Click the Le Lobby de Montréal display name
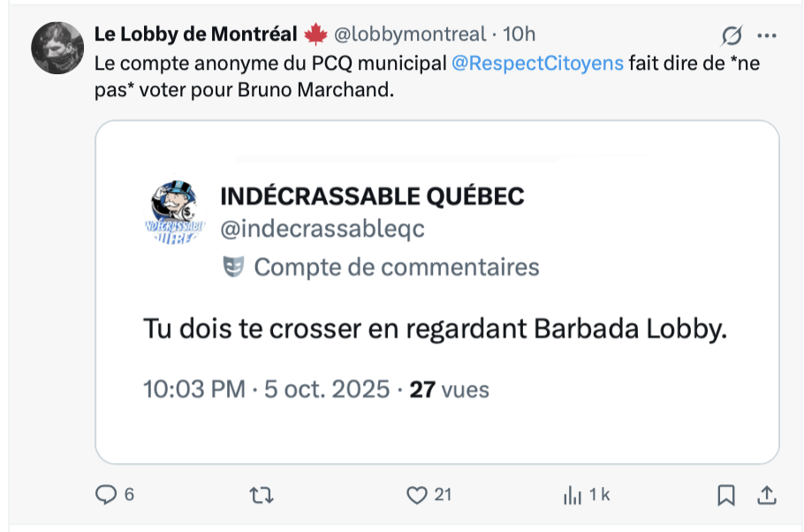Screen dimensions: 804x532 [195, 34]
